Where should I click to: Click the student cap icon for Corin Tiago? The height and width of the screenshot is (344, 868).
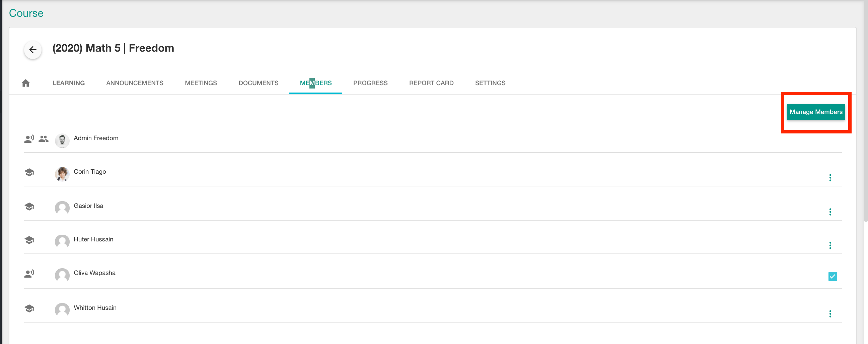29,172
